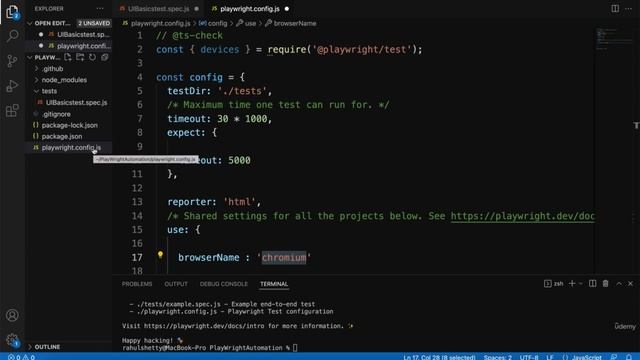Click the playwright.dev link on line 14

pos(522,216)
